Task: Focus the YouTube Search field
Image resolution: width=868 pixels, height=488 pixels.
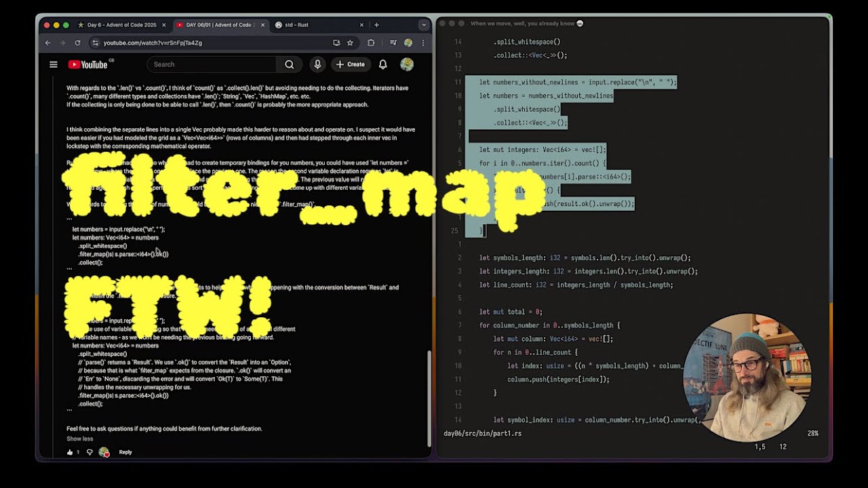Action: [212, 64]
